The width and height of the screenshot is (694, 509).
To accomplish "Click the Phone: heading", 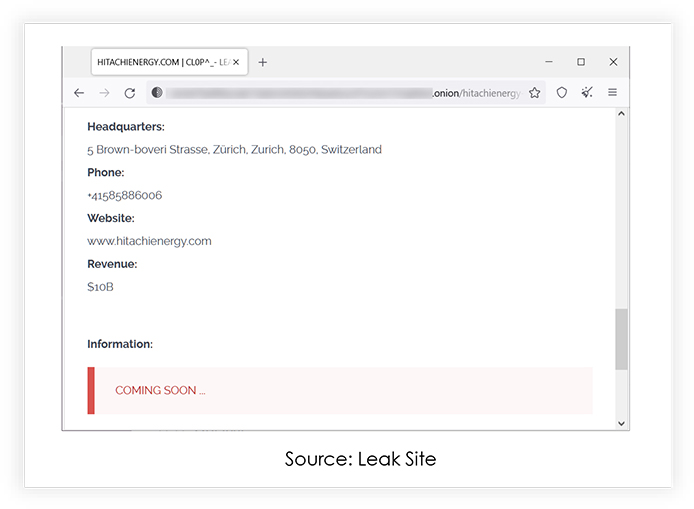I will pos(105,173).
